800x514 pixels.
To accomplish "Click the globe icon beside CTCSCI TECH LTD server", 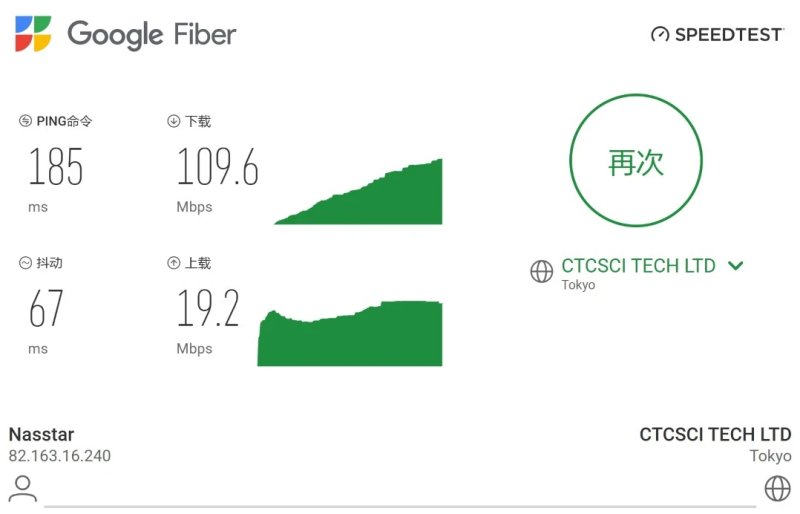I will pyautogui.click(x=541, y=271).
